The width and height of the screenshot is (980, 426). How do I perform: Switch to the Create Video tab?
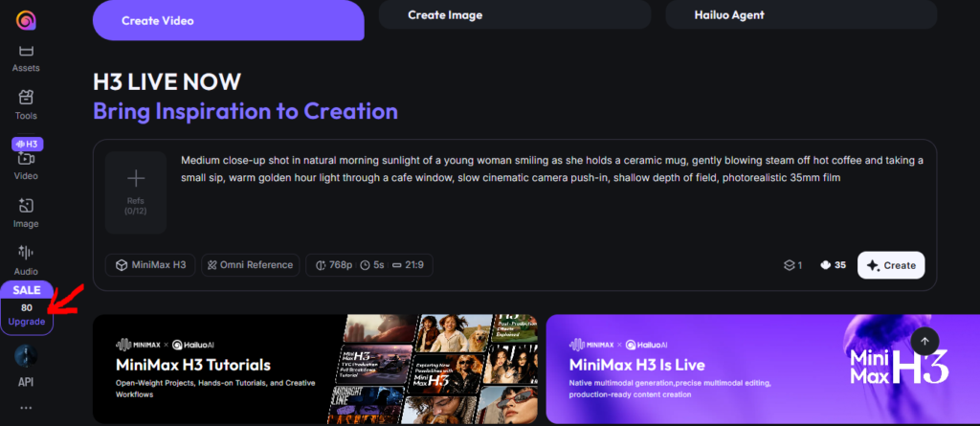[x=228, y=20]
